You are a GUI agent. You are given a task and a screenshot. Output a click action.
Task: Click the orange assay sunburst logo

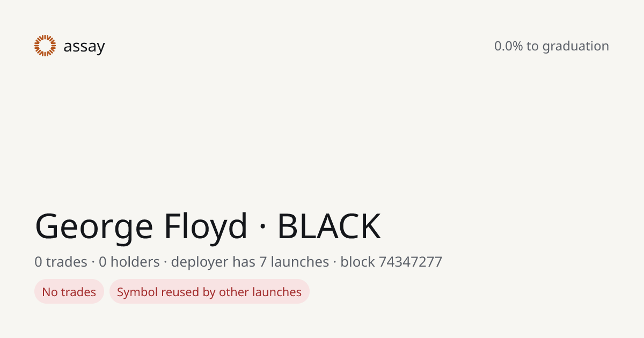pyautogui.click(x=45, y=46)
